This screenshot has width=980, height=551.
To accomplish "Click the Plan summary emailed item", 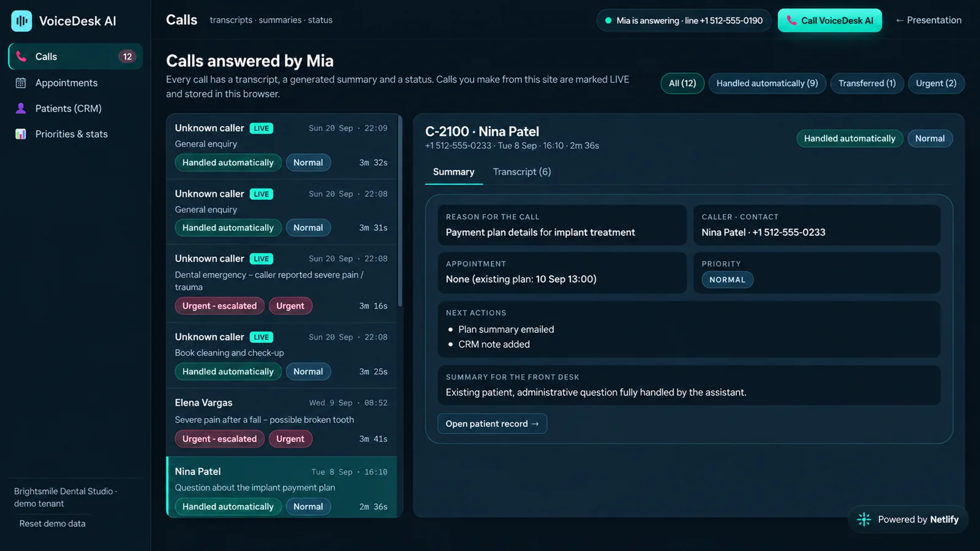I will pyautogui.click(x=506, y=329).
